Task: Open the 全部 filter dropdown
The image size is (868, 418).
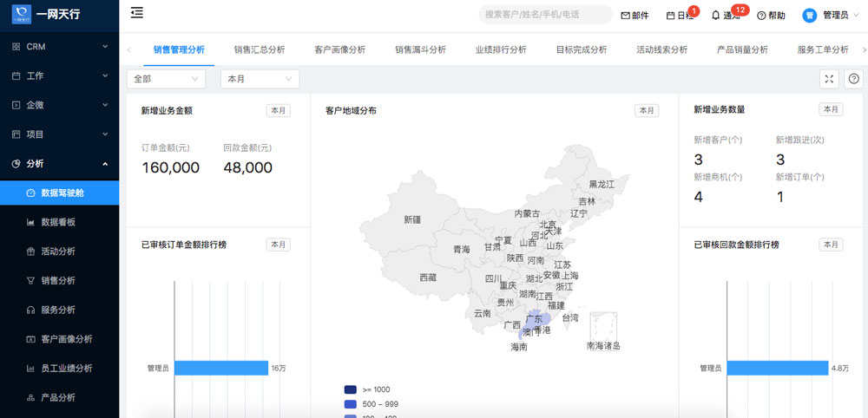Action: point(166,79)
